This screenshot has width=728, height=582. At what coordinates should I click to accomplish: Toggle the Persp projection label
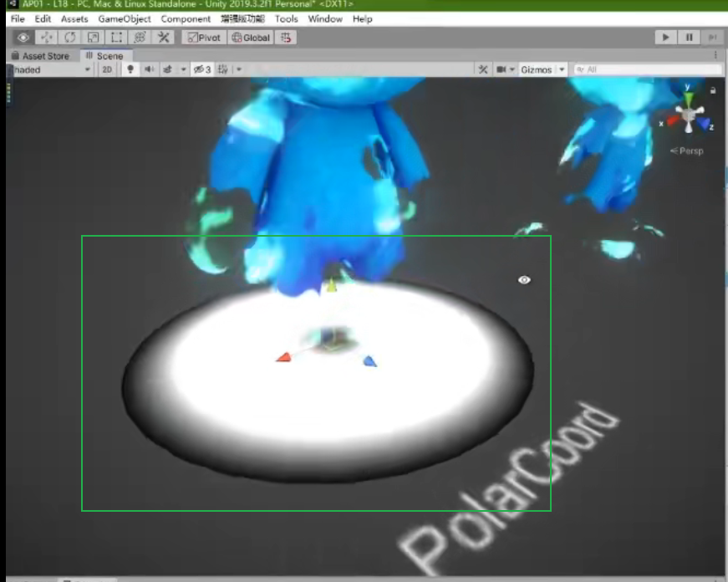(687, 151)
